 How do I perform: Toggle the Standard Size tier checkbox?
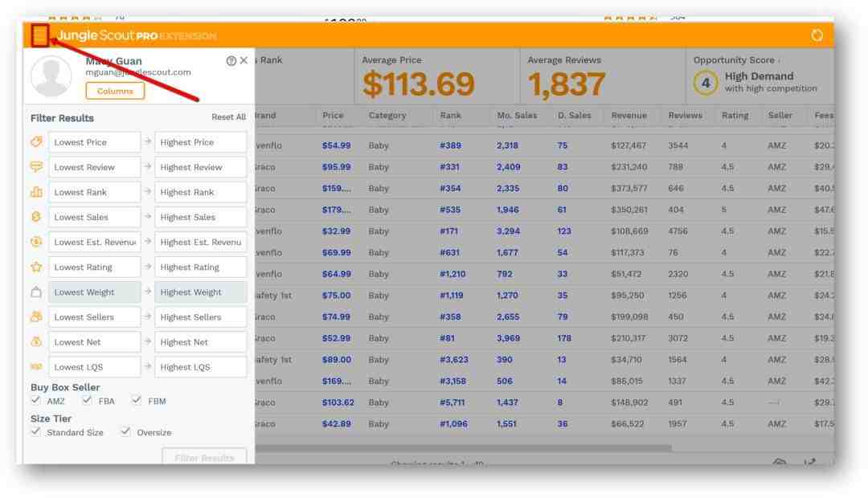(36, 431)
